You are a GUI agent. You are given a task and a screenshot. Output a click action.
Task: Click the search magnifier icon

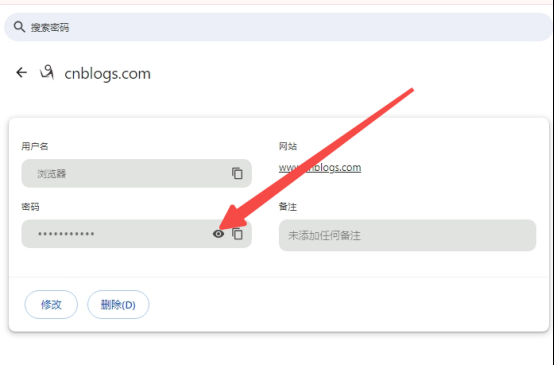point(19,27)
